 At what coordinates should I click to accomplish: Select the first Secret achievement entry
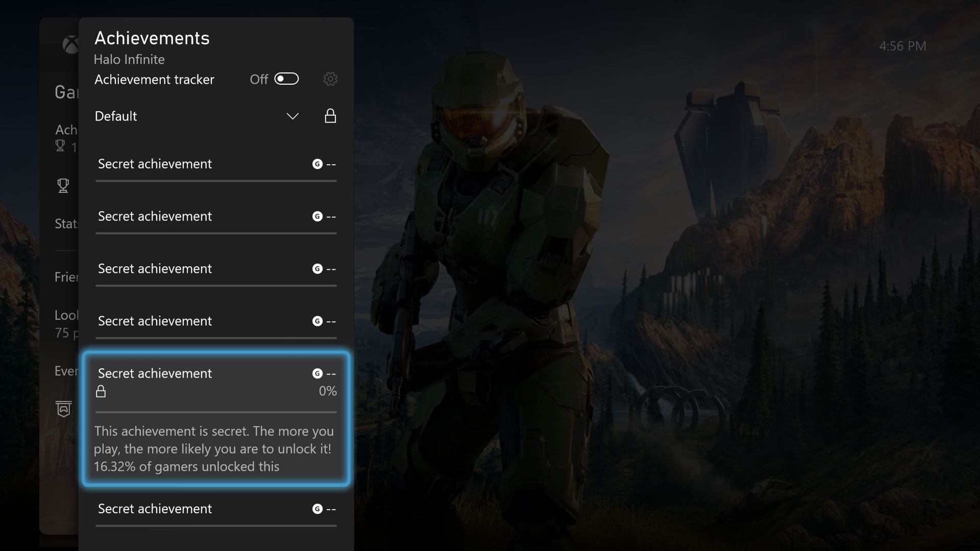click(155, 164)
